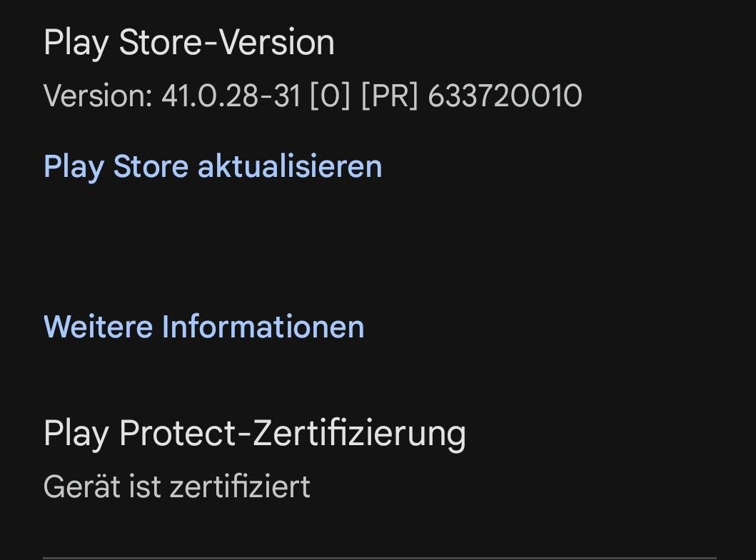This screenshot has width=756, height=560.
Task: Tap 'Store-Version' in the top heading
Action: 226,43
